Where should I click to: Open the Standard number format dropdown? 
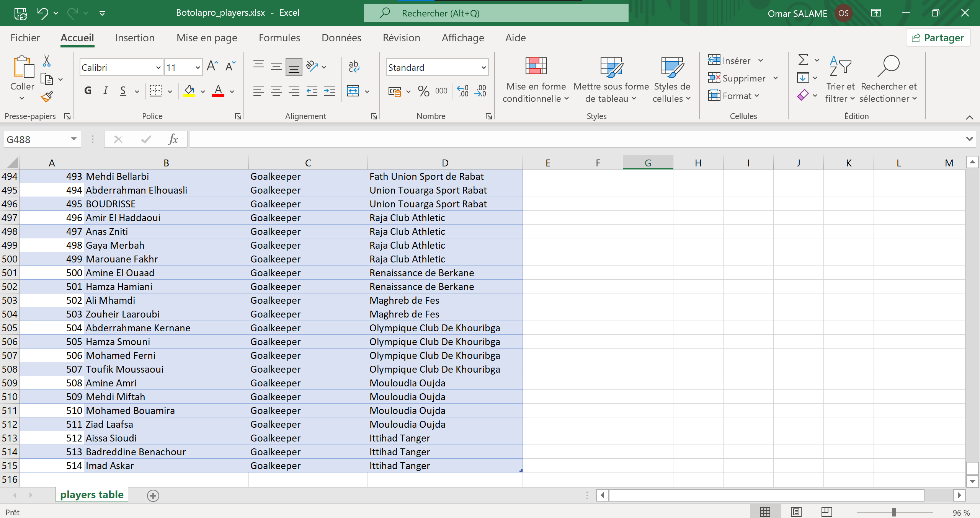pyautogui.click(x=483, y=68)
